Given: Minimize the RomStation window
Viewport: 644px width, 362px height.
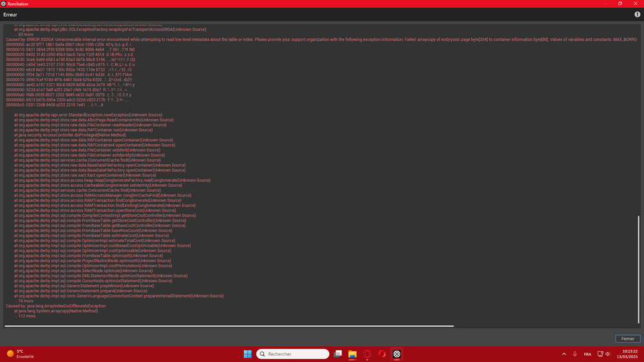Looking at the screenshot, I should tap(603, 3).
